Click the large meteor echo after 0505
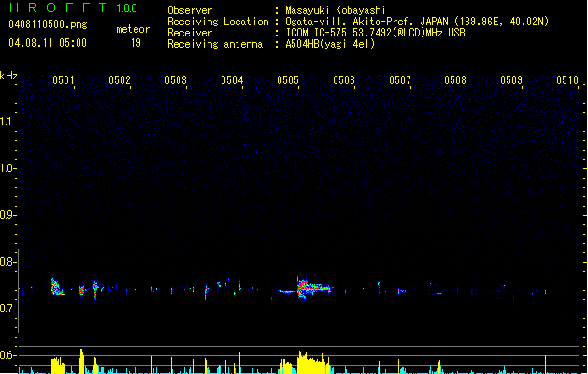Image resolution: width=588 pixels, height=374 pixels. tap(314, 288)
